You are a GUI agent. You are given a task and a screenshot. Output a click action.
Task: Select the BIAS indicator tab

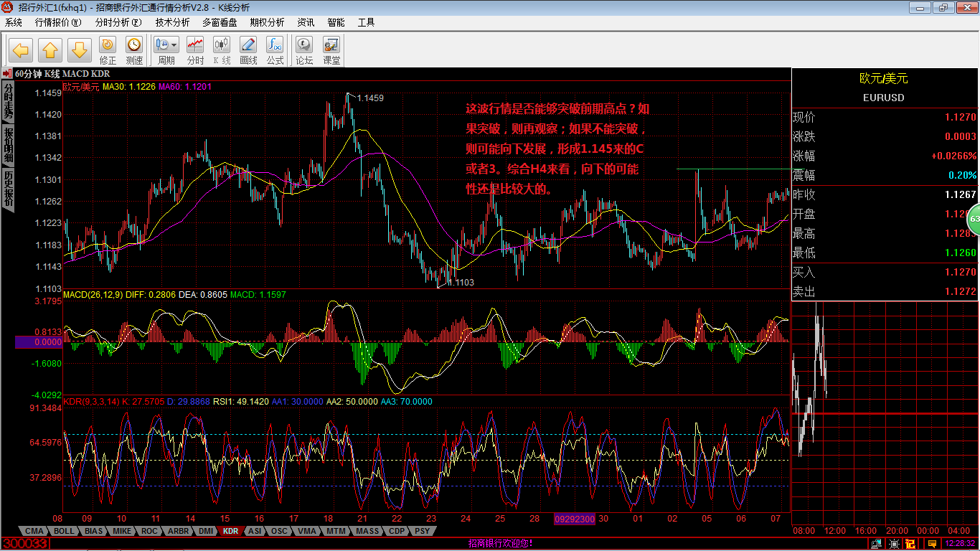pos(93,531)
